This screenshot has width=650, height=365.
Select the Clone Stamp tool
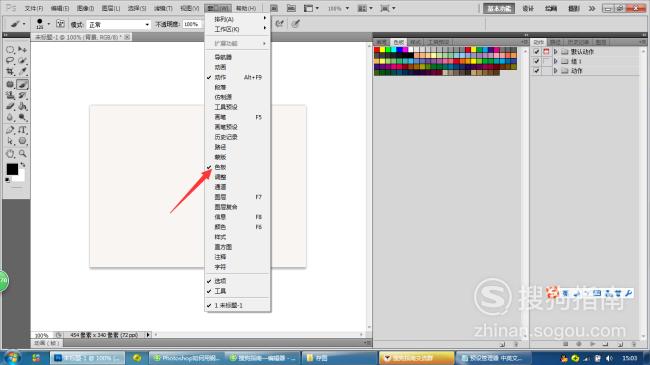tap(10, 95)
